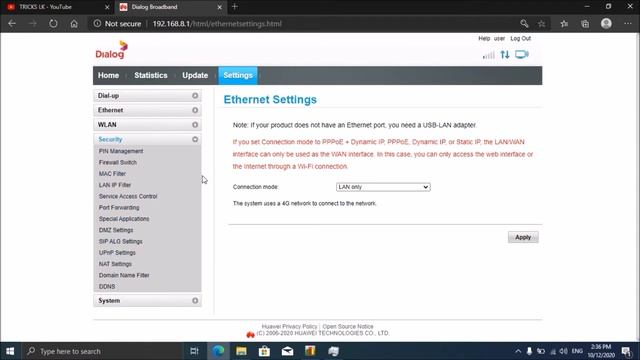Open Port Forwarding page
The width and height of the screenshot is (640, 360).
tap(119, 208)
